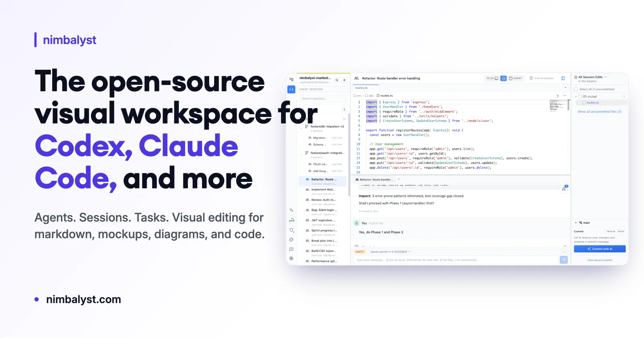
Task: Open the code view sidebar icon
Action: 291,89
